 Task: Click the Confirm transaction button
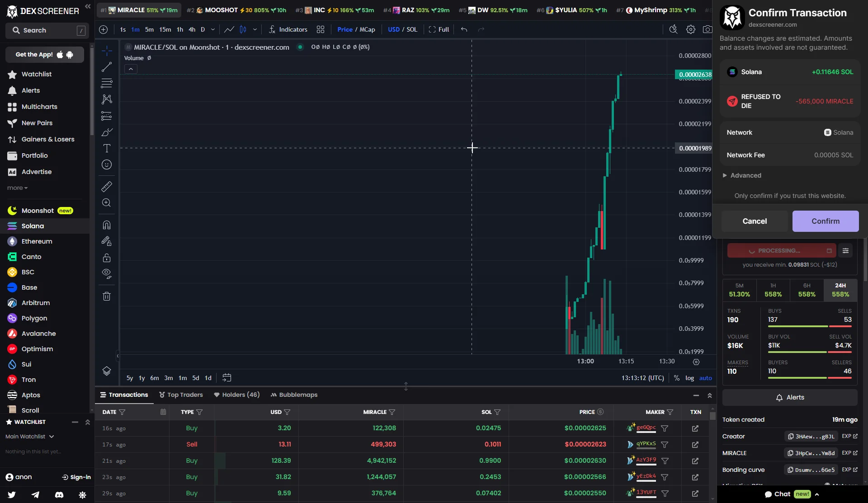825,221
